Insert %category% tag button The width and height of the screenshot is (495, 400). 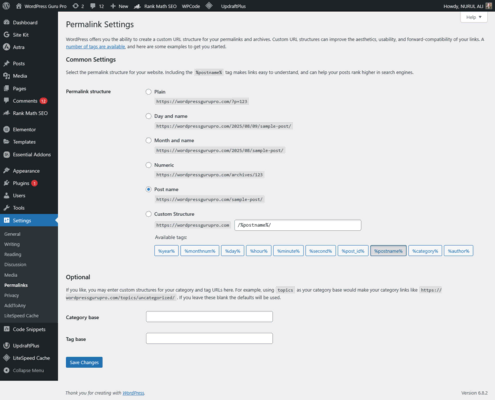point(425,251)
